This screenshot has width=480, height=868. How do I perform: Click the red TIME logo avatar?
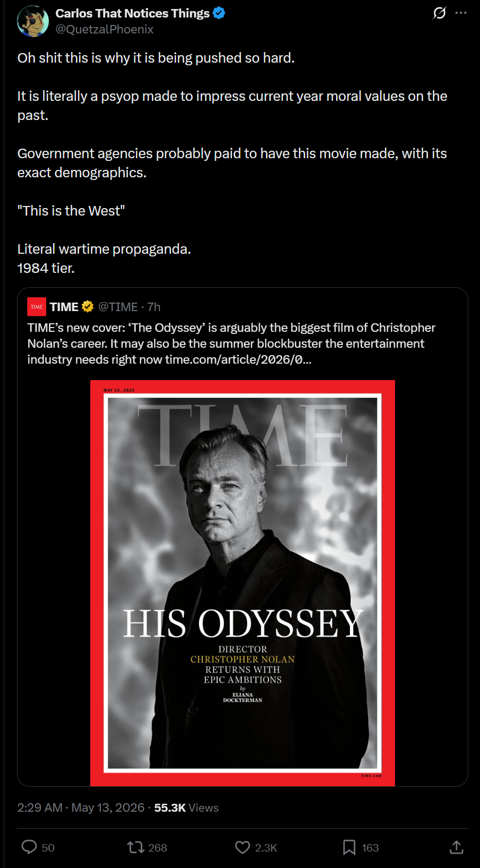37,307
